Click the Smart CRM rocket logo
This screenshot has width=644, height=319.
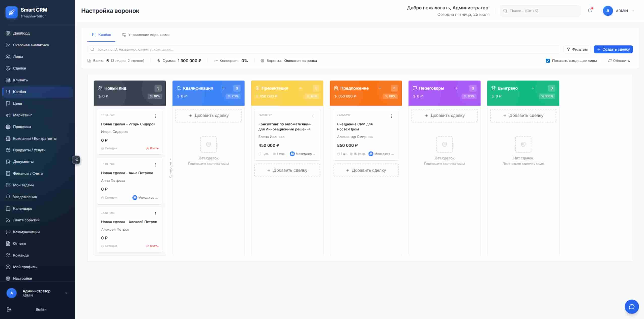pyautogui.click(x=12, y=12)
